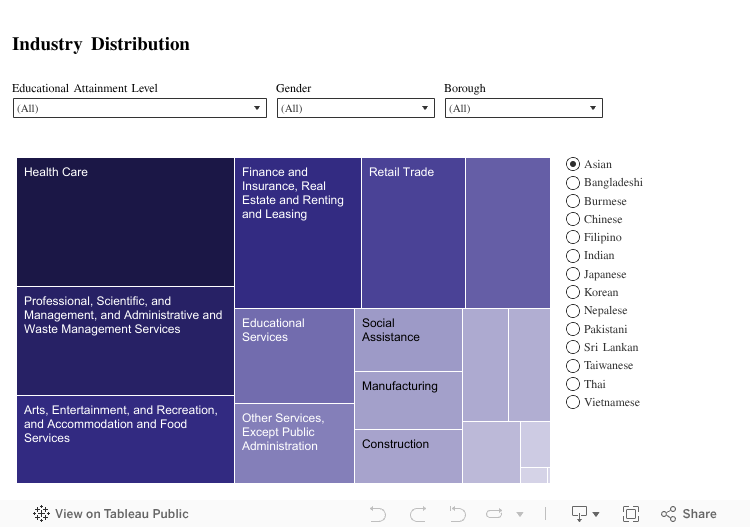The width and height of the screenshot is (750, 527).
Task: Click the Undo arrow icon
Action: (x=377, y=514)
